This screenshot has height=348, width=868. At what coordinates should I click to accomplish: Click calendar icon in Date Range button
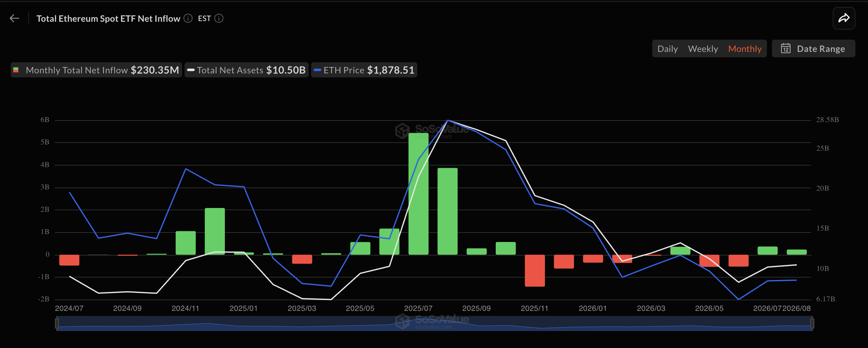pyautogui.click(x=785, y=48)
